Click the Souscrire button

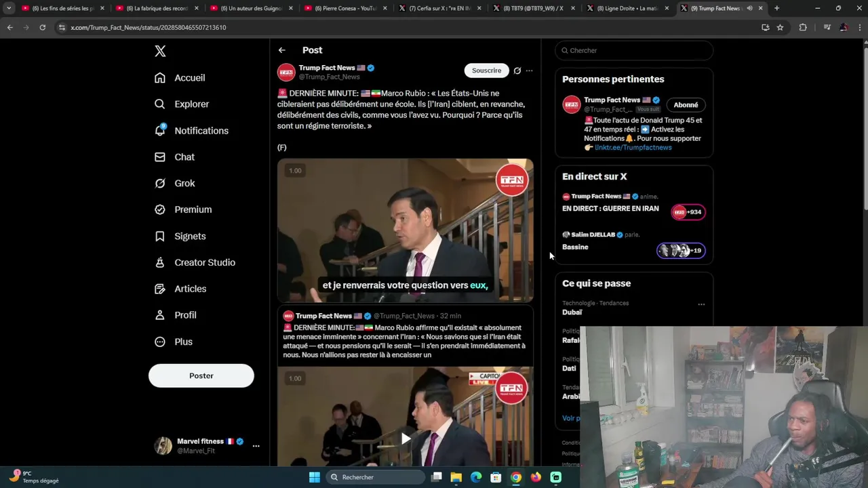(486, 70)
